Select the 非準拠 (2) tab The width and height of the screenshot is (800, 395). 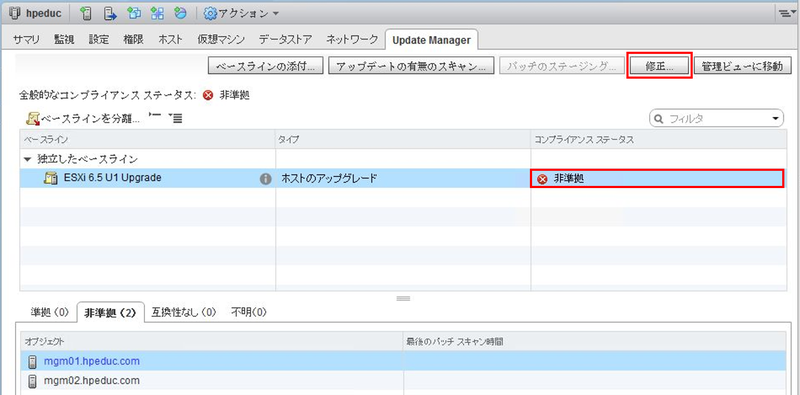click(110, 312)
